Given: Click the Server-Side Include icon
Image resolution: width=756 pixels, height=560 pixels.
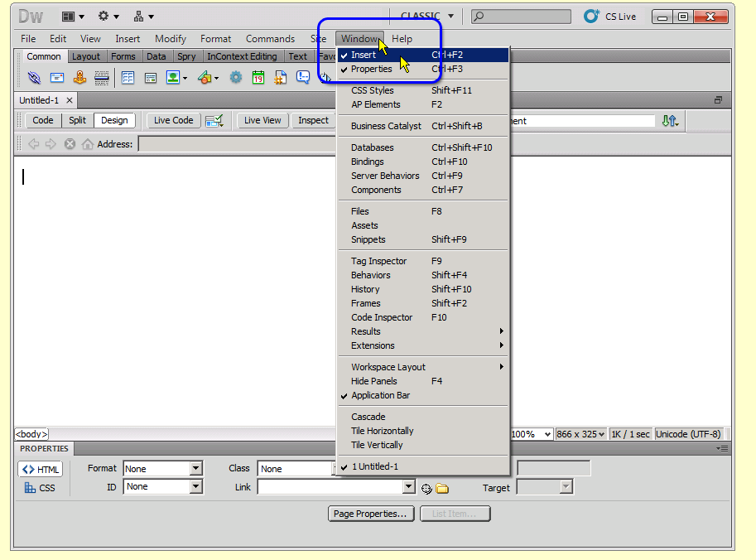Looking at the screenshot, I should click(281, 77).
